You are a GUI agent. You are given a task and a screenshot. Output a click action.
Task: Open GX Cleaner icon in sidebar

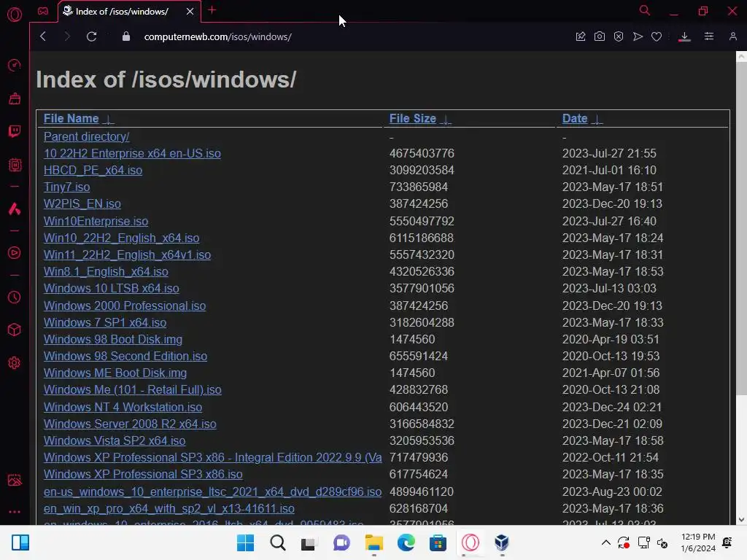click(15, 98)
